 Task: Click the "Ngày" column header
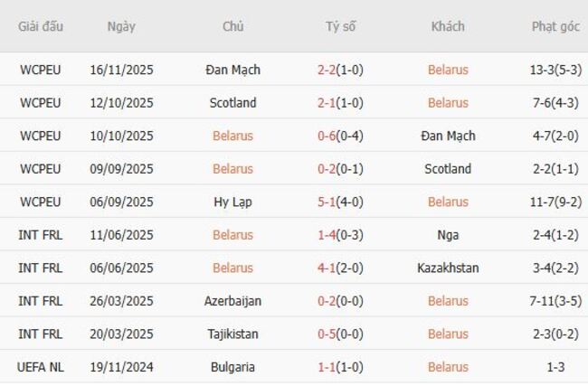pyautogui.click(x=121, y=26)
